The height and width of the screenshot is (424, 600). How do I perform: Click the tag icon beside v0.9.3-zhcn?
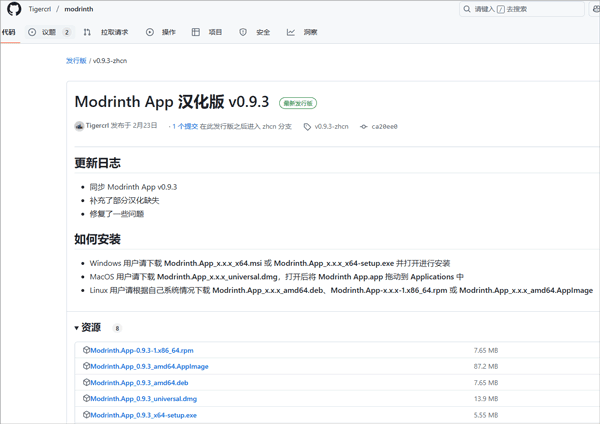click(307, 127)
